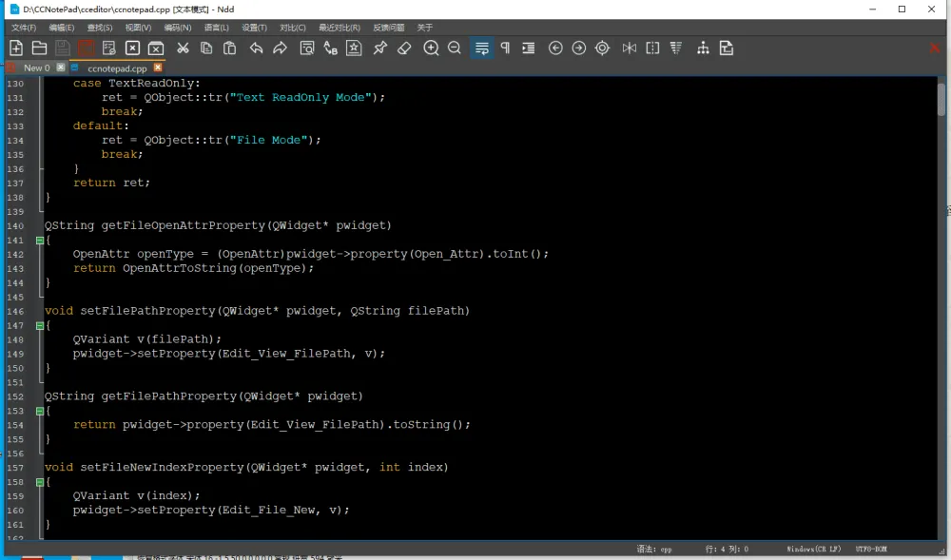Click the Zoom In magnifier icon

pos(431,48)
